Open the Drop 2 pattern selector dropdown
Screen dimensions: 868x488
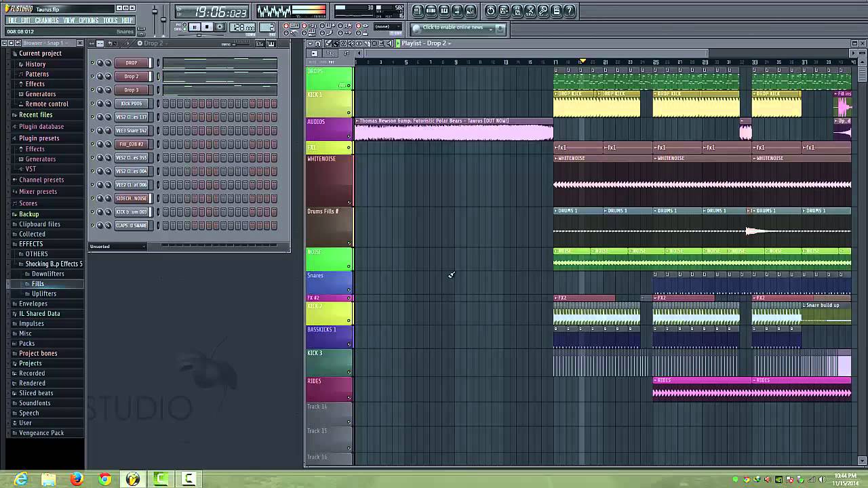pos(166,44)
